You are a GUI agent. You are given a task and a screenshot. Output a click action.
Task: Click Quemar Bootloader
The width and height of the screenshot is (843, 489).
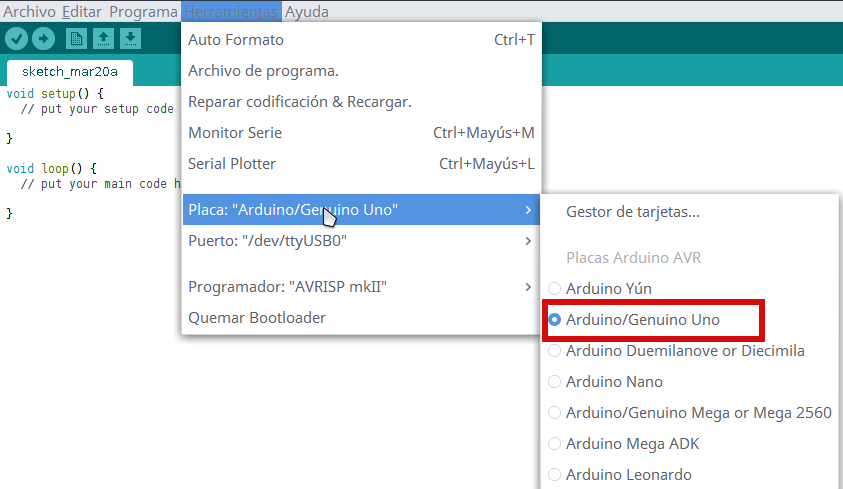coord(257,318)
